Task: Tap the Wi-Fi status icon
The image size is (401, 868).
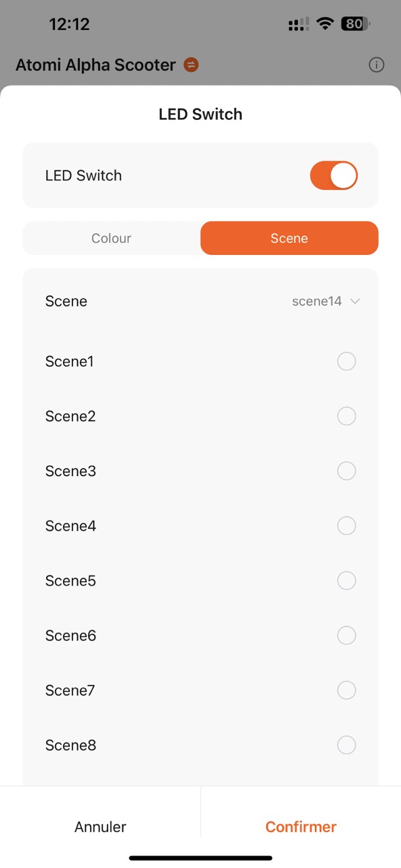Action: click(x=325, y=24)
